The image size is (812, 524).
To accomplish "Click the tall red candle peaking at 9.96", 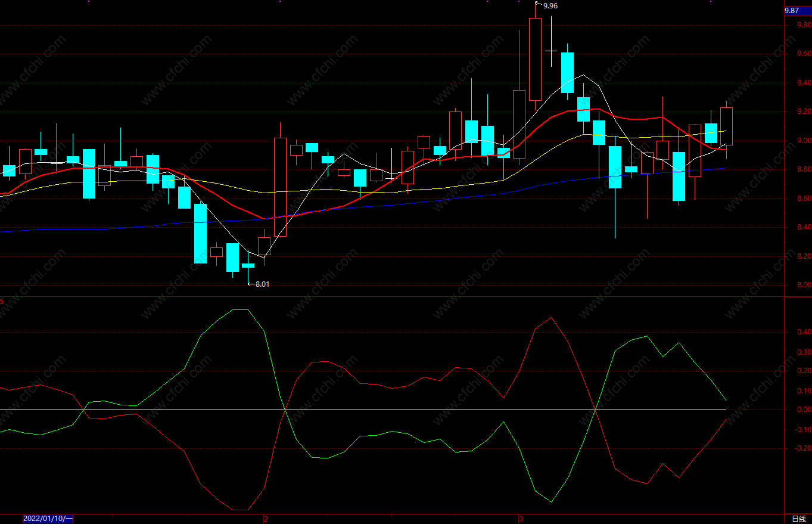I will (x=535, y=59).
